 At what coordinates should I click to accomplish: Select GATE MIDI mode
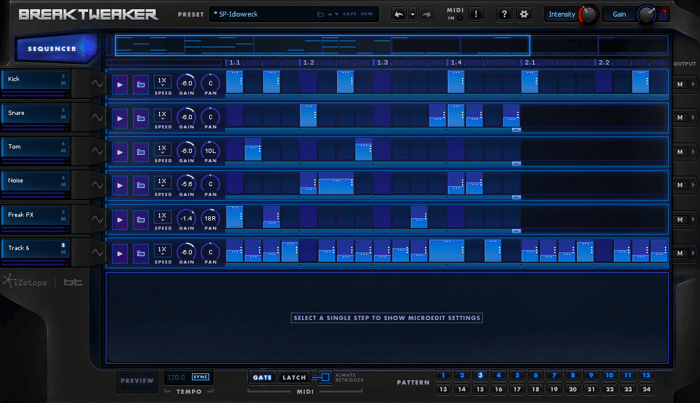click(262, 377)
